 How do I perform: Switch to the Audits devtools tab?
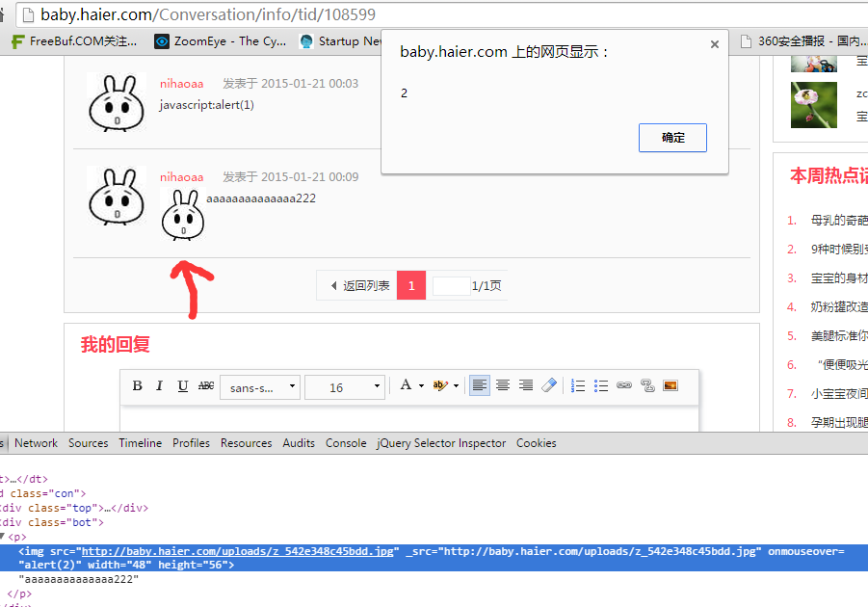click(299, 443)
